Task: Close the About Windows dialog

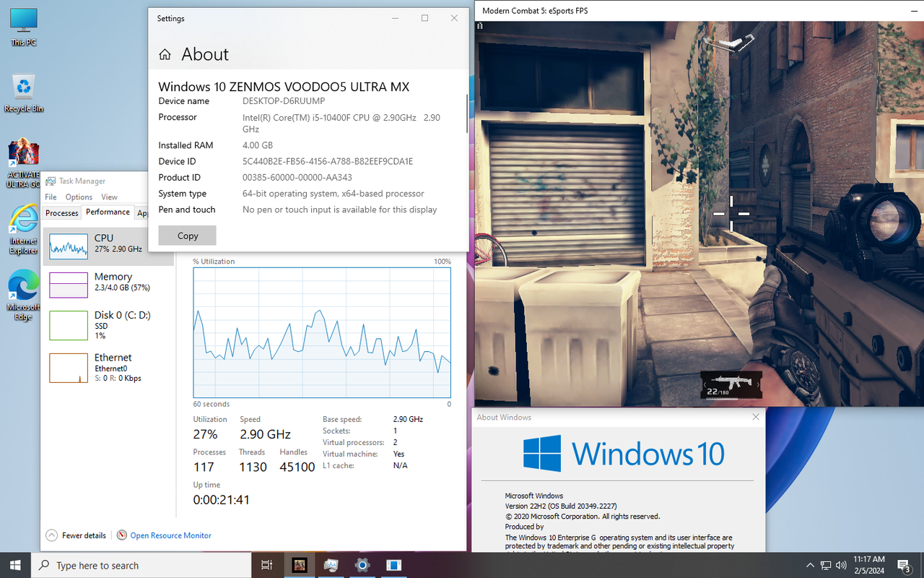Action: coord(756,417)
